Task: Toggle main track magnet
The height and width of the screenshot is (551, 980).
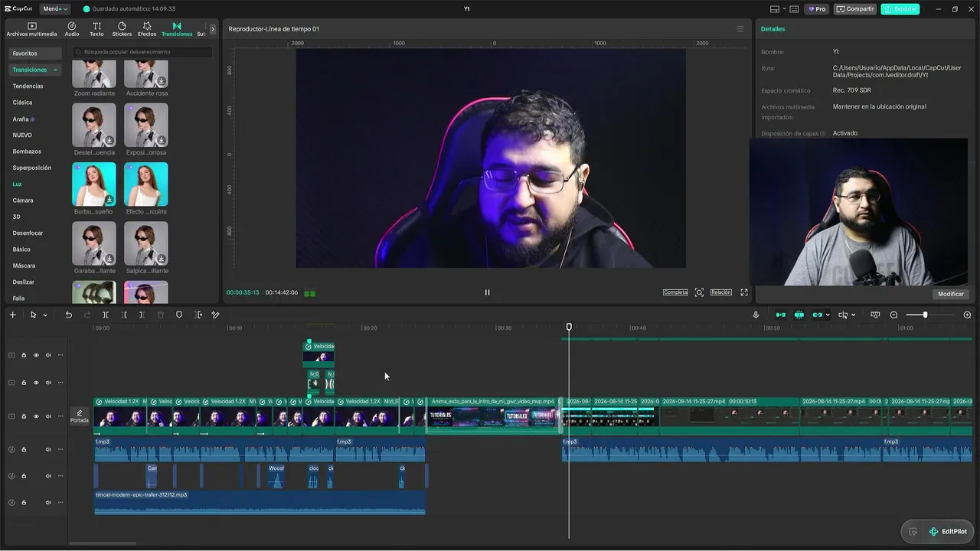Action: (780, 315)
